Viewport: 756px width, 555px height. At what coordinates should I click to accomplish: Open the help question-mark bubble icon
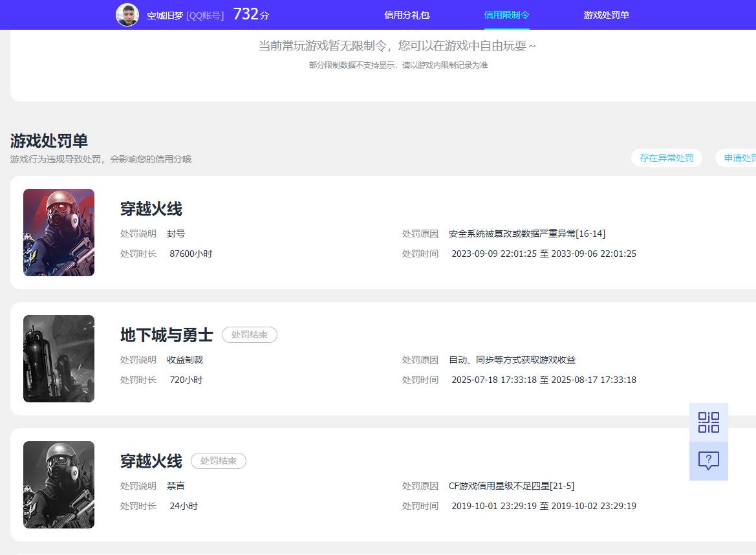[708, 461]
